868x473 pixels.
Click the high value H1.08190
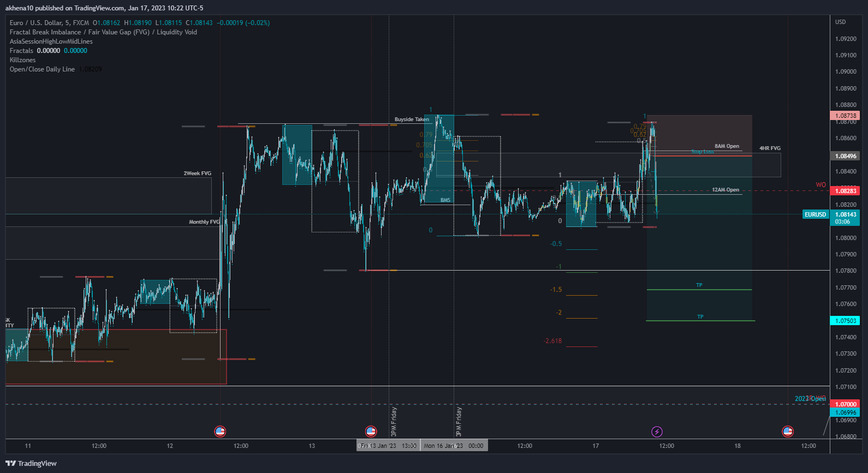pyautogui.click(x=138, y=23)
